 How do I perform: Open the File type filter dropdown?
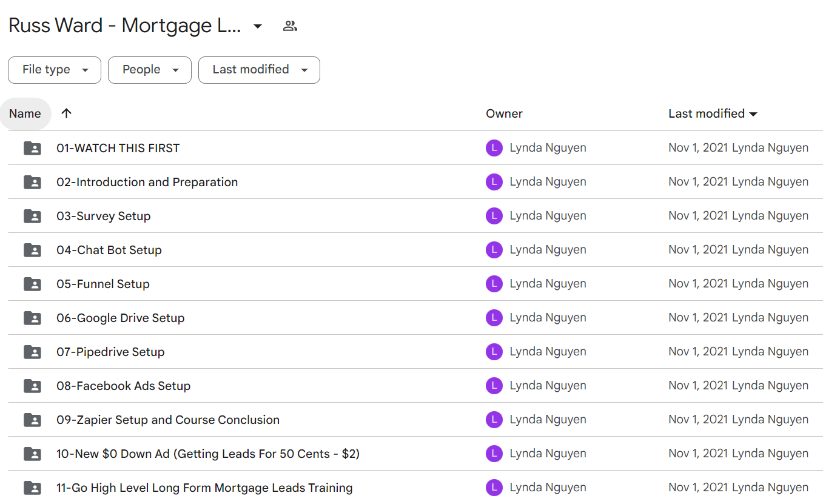55,70
